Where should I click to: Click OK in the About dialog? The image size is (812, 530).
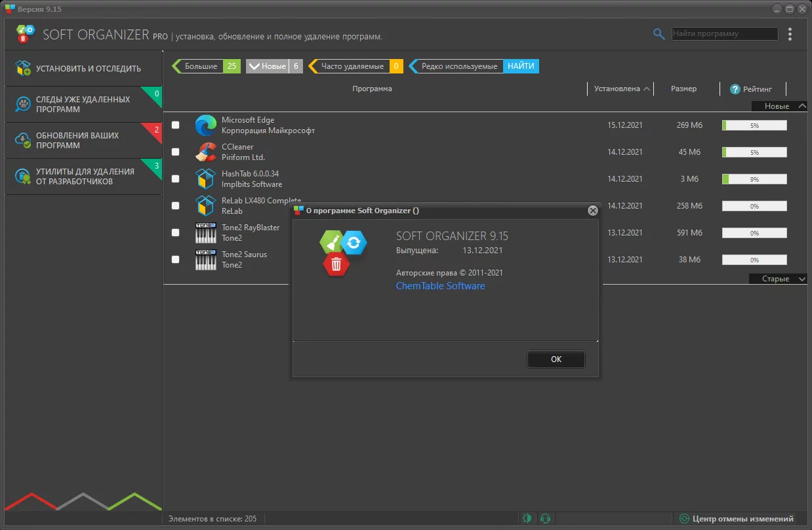[556, 359]
